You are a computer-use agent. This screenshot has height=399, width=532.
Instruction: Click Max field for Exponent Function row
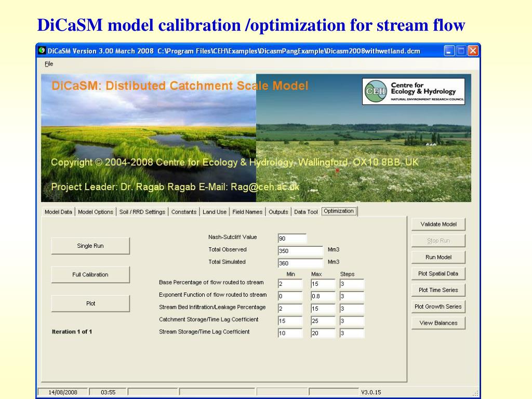323,296
